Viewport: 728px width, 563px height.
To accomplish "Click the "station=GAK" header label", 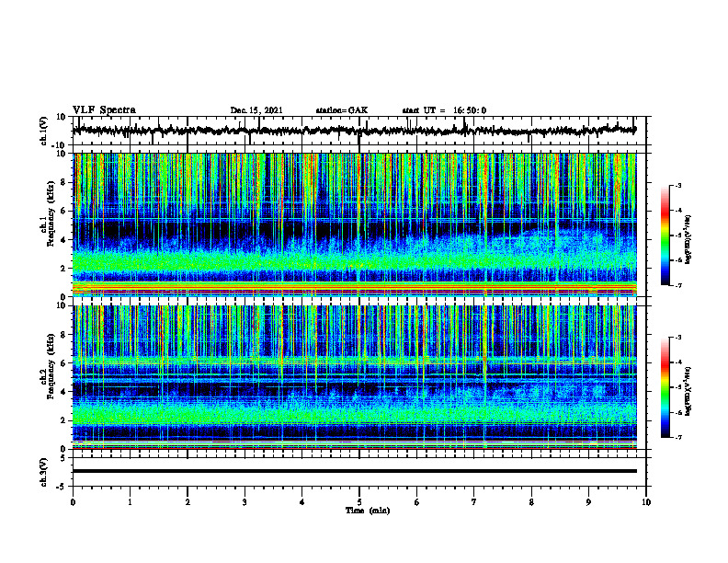I will click(x=342, y=110).
